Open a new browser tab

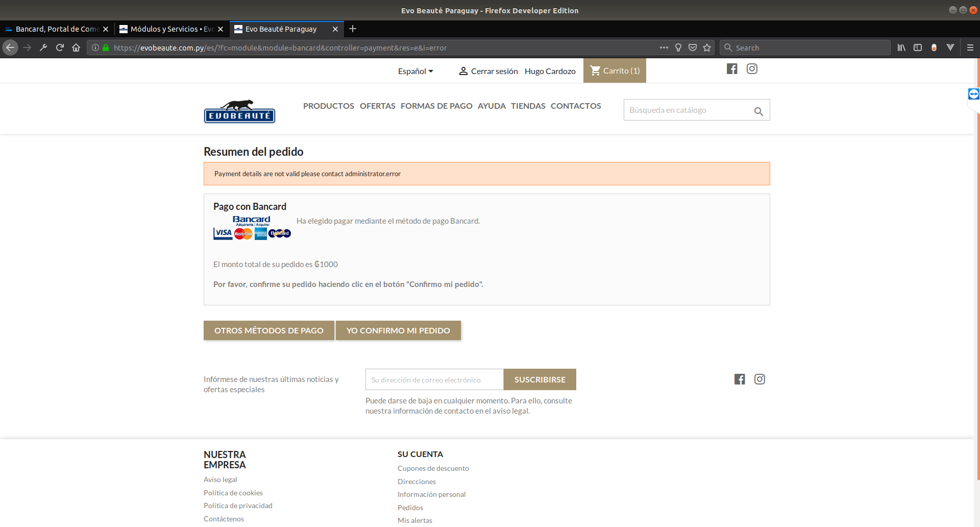click(353, 29)
